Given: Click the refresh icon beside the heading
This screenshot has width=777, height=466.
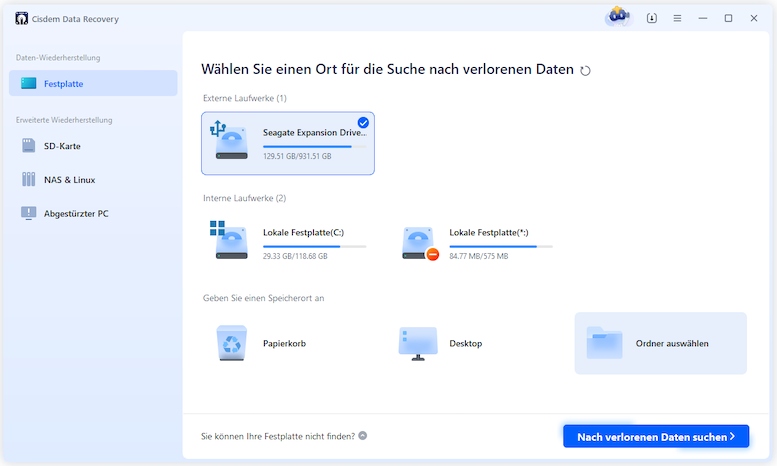Looking at the screenshot, I should click(586, 71).
